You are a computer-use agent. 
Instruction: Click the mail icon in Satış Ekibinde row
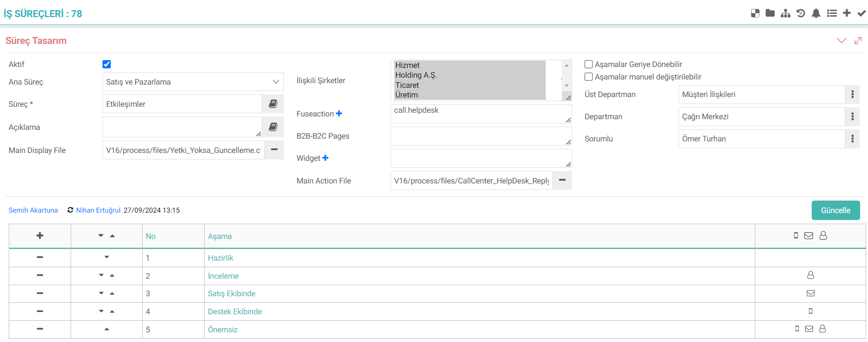(x=810, y=293)
